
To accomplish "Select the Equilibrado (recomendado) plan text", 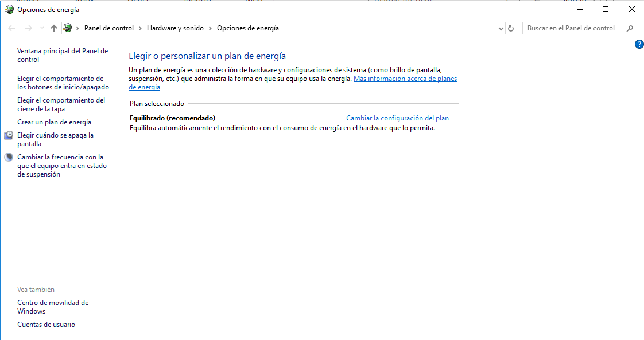I will [173, 118].
